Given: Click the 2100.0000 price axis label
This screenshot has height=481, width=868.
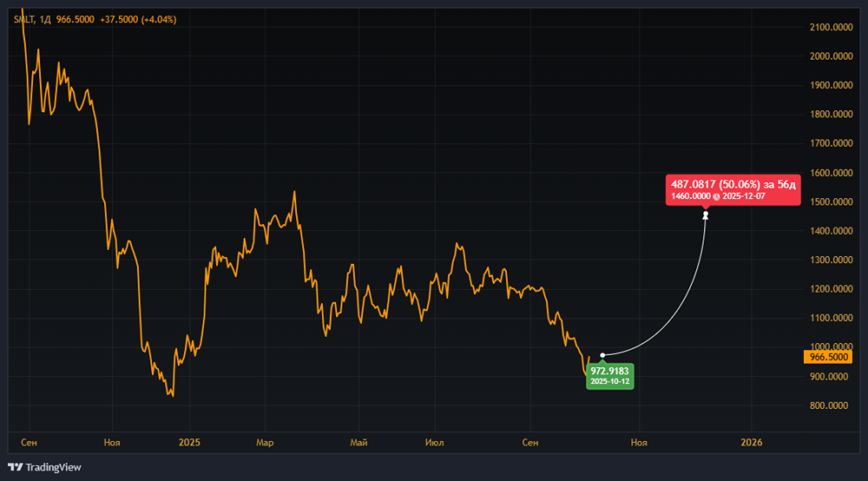Looking at the screenshot, I should (x=831, y=27).
